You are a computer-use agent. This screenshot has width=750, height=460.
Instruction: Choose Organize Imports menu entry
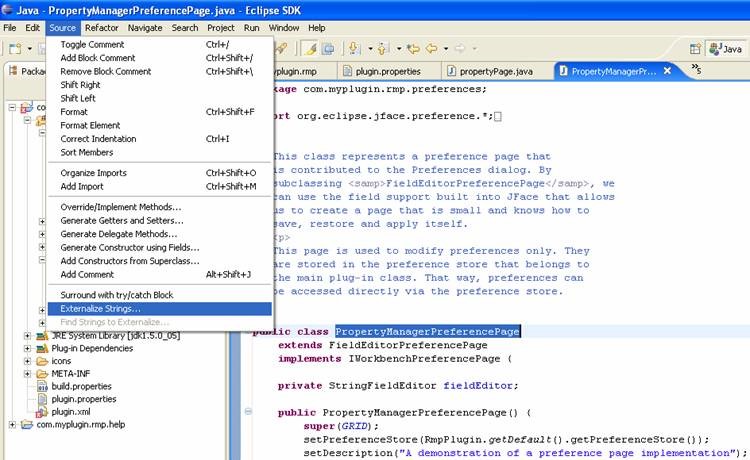click(x=160, y=173)
